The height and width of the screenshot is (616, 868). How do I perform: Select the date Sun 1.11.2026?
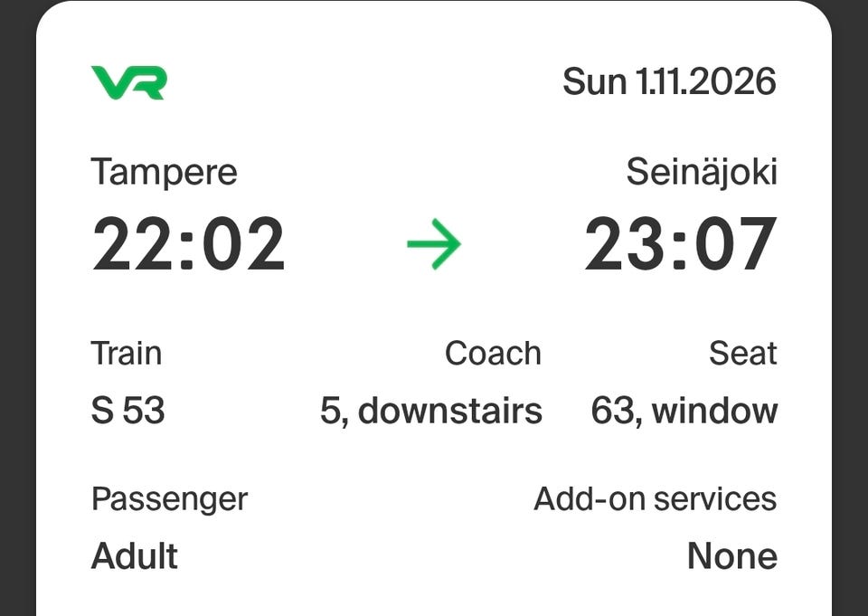669,82
